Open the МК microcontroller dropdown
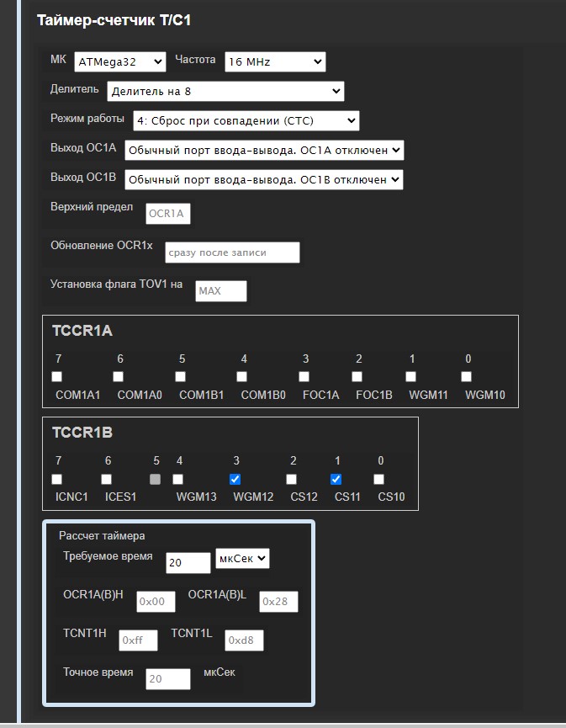This screenshot has width=566, height=728. 119,61
